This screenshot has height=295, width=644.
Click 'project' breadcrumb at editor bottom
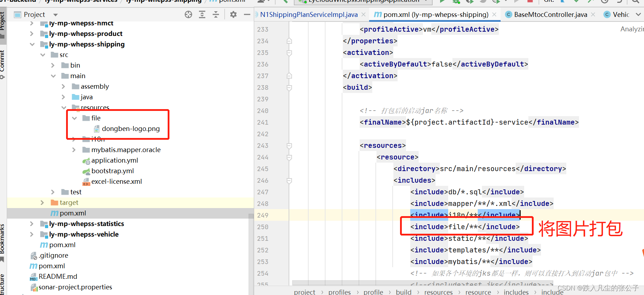point(304,292)
